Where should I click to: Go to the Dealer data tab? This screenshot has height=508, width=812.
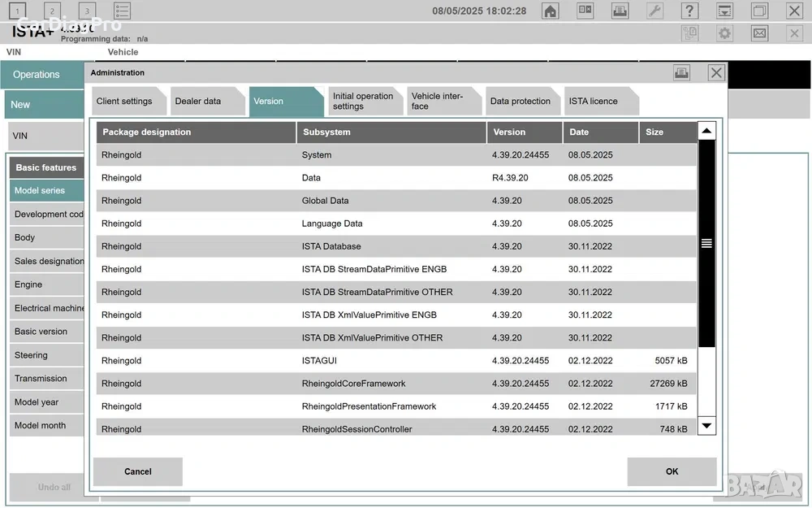[x=198, y=102]
